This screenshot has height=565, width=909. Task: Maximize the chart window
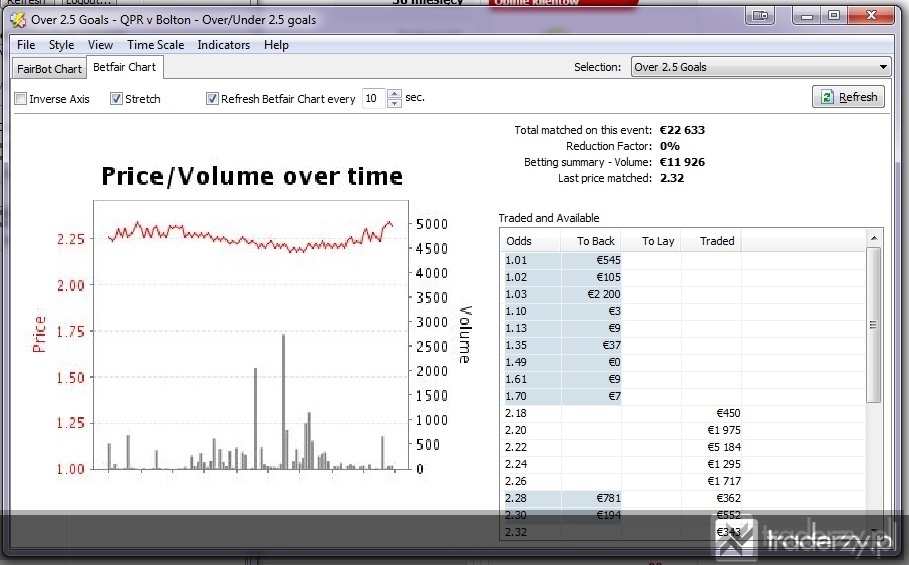click(834, 16)
